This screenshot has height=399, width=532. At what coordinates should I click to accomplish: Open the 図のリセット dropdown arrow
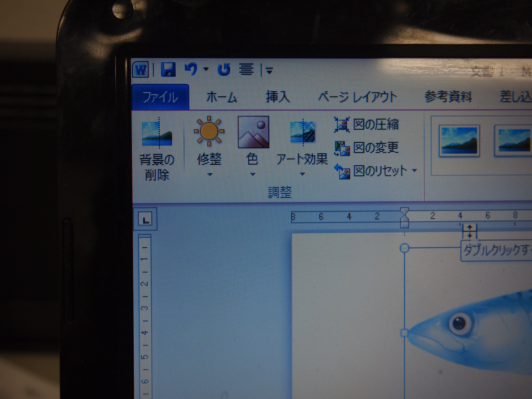point(414,170)
